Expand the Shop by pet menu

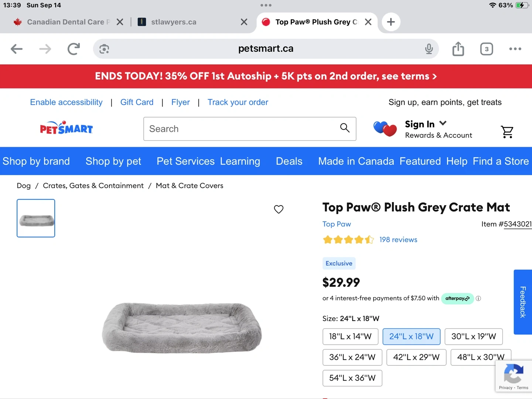[x=113, y=161]
